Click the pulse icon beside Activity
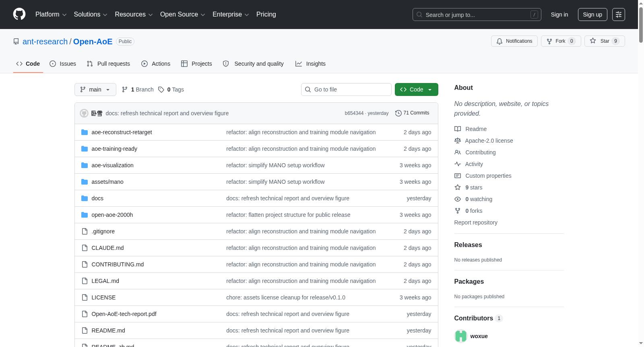 pyautogui.click(x=458, y=164)
